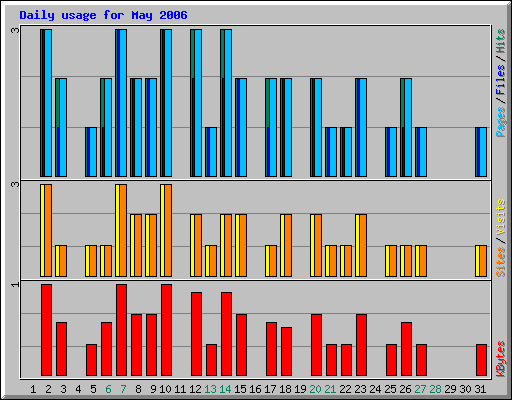Screen dimensions: 512x400
Task: Select day label 15 on the x-axis
Action: point(240,389)
